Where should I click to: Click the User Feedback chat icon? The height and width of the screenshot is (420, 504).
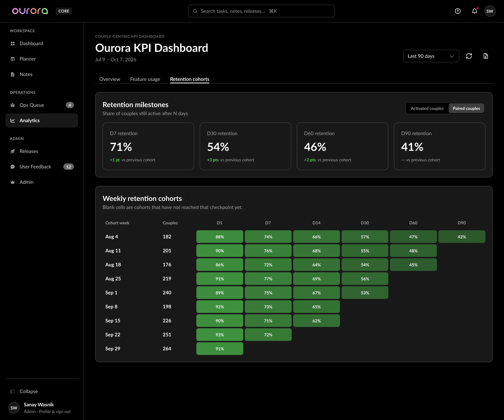click(13, 167)
